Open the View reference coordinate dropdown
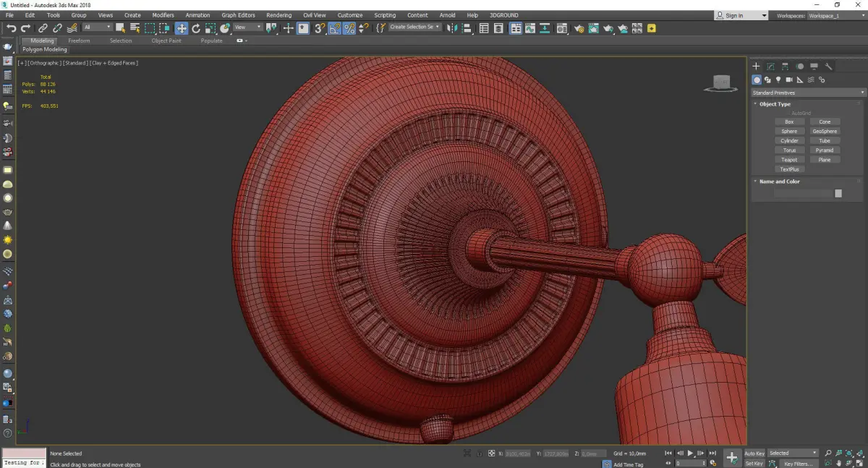 (x=248, y=27)
